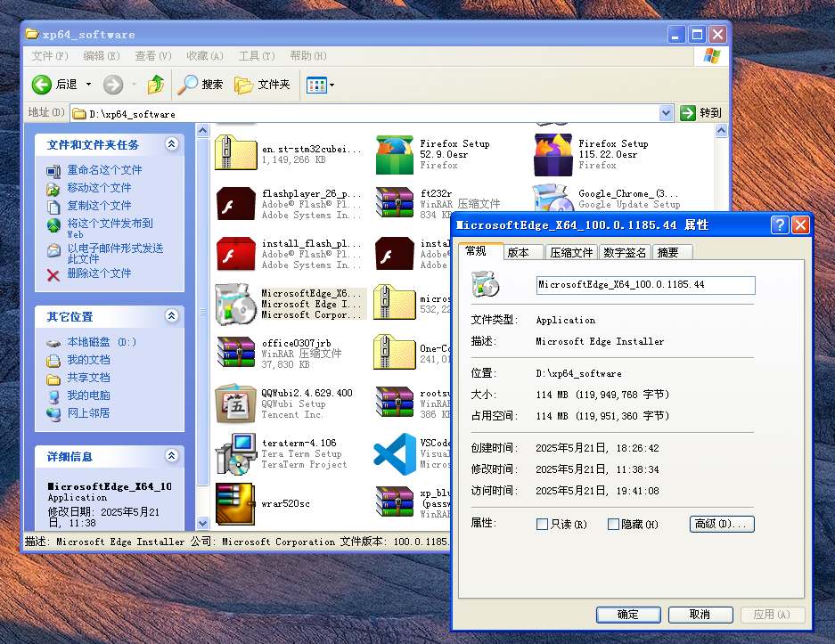The height and width of the screenshot is (644, 835).
Task: Select the xp_blu WinRAR archive icon
Action: coord(395,501)
